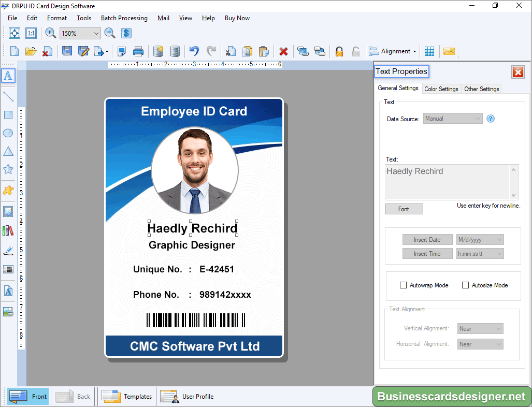Select the employee photo on the card
Screen dimensions: 532x407
[x=195, y=170]
